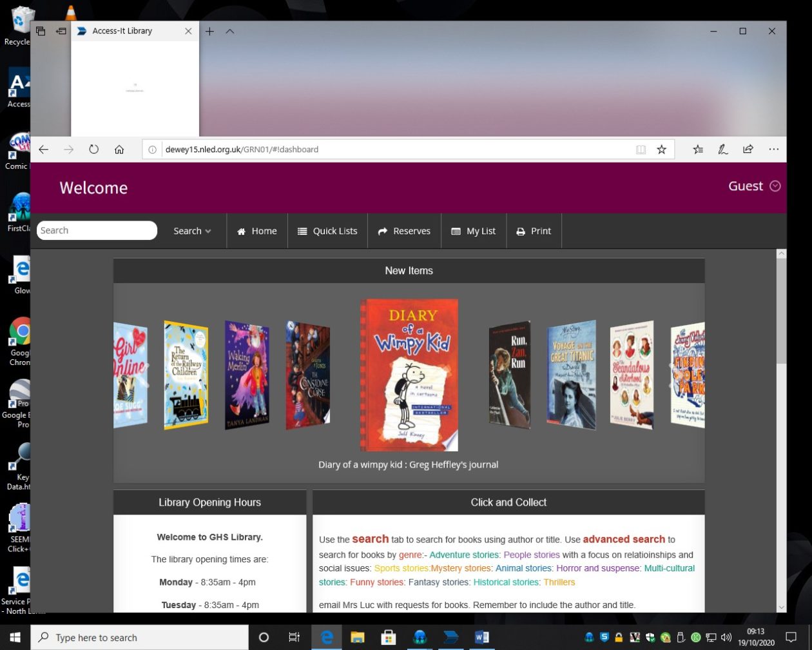Close the Access-It Library tab

(x=188, y=31)
